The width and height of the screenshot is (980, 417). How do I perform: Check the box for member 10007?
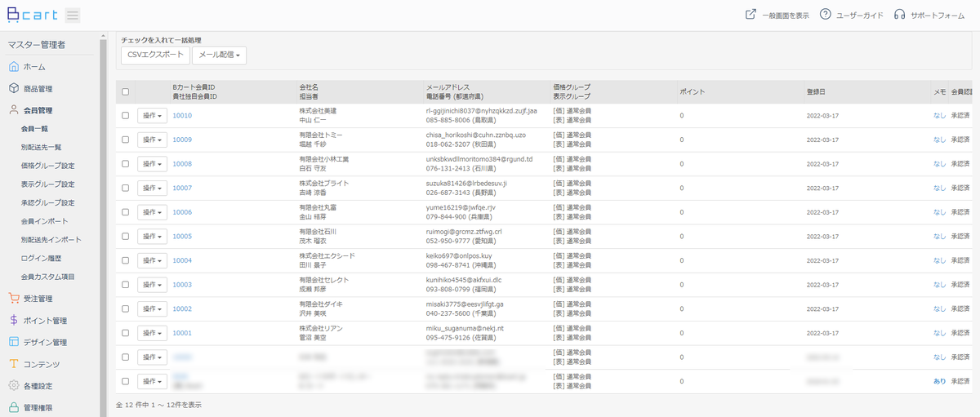pyautogui.click(x=125, y=188)
